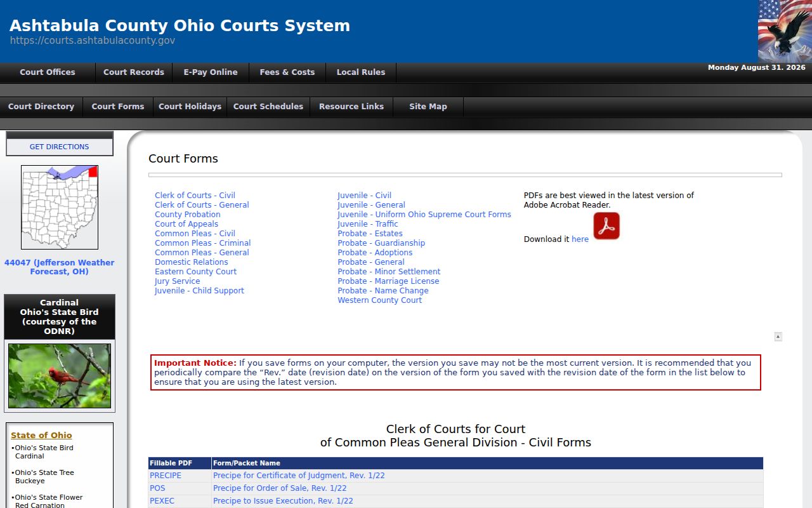Click the GET DIRECTIONS button
This screenshot has height=508, width=812.
[60, 147]
